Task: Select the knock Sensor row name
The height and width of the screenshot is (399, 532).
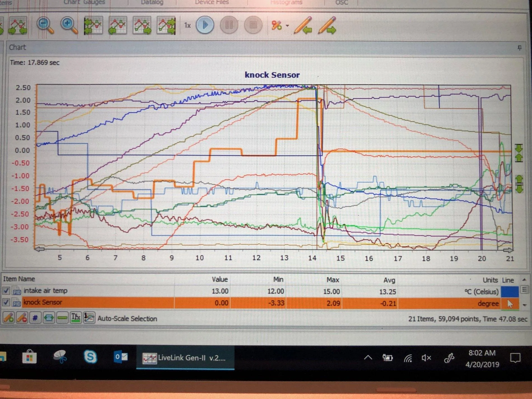Action: pyautogui.click(x=43, y=302)
